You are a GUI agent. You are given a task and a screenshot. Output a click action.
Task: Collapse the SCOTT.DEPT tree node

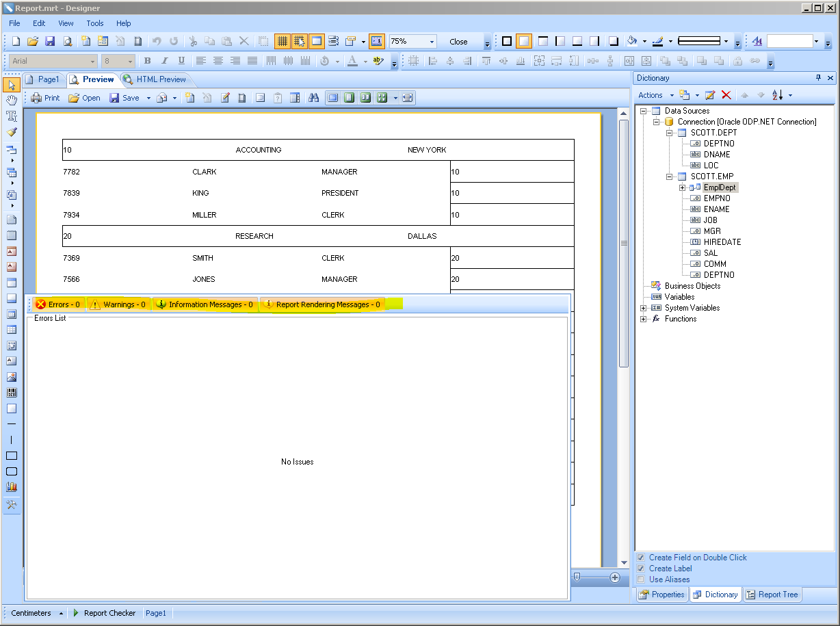(x=670, y=133)
